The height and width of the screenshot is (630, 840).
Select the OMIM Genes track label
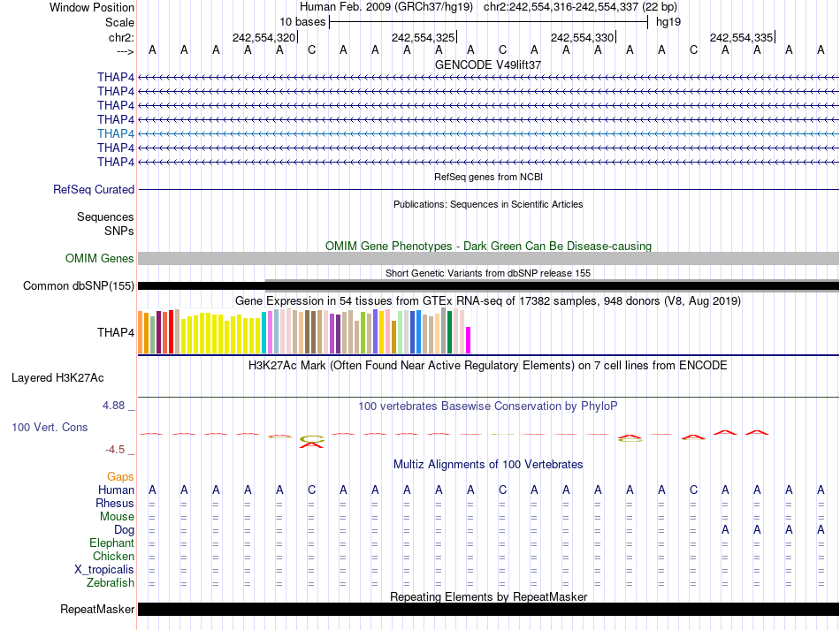coord(100,259)
